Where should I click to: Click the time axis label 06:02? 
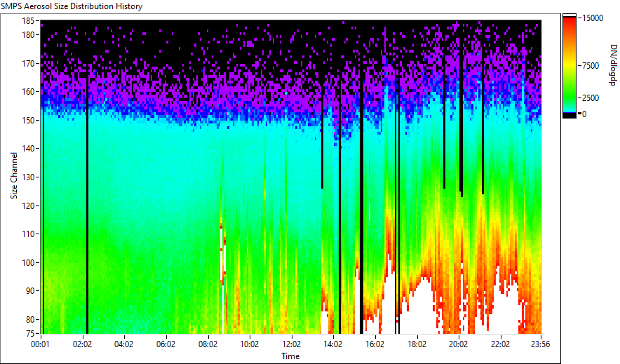pyautogui.click(x=166, y=344)
